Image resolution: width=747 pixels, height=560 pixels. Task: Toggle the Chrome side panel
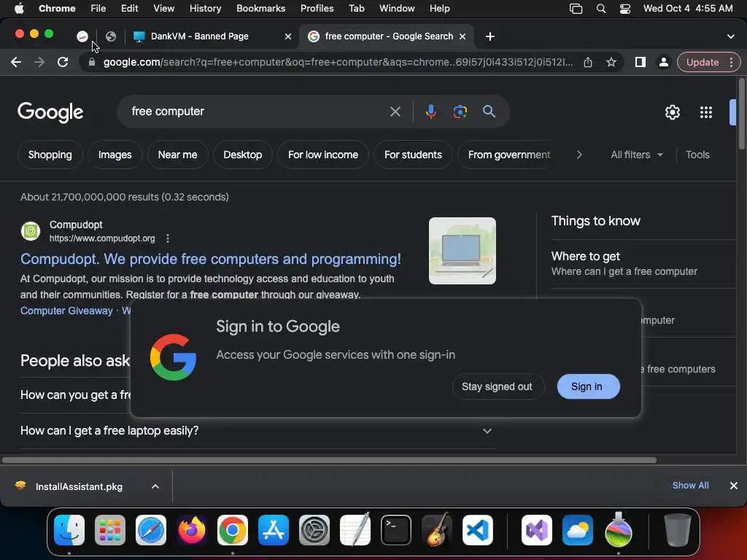point(640,63)
